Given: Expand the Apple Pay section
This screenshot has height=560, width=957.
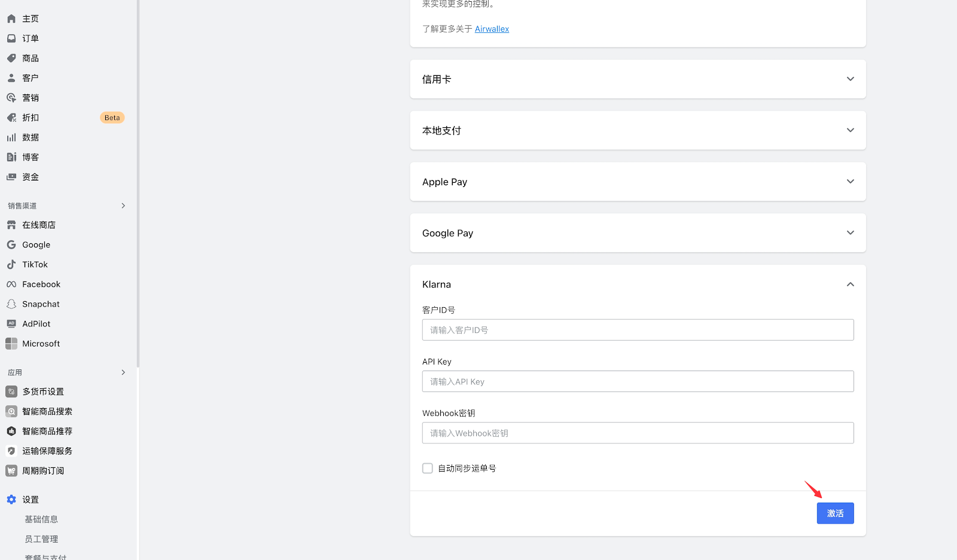Looking at the screenshot, I should pos(850,182).
